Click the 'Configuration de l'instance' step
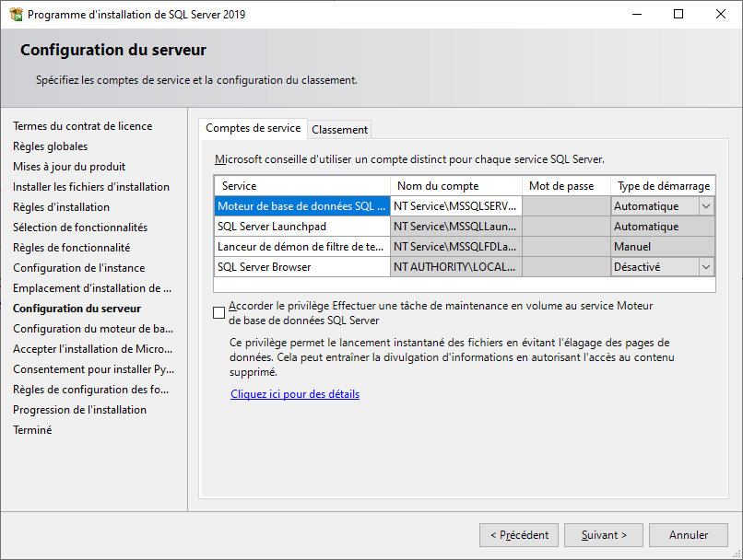This screenshot has width=743, height=560. pos(78,268)
